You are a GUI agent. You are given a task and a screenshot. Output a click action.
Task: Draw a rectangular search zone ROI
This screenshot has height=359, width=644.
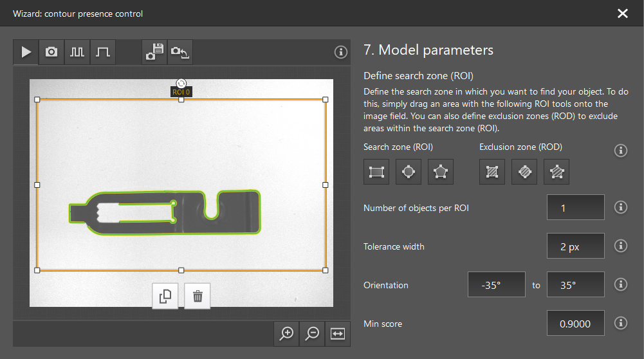pyautogui.click(x=376, y=172)
